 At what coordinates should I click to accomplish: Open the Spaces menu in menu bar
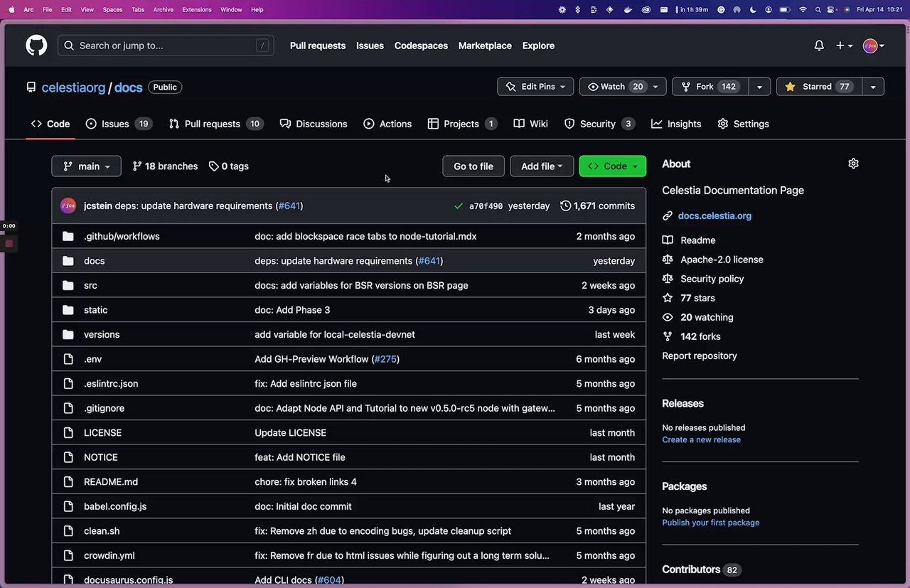112,9
